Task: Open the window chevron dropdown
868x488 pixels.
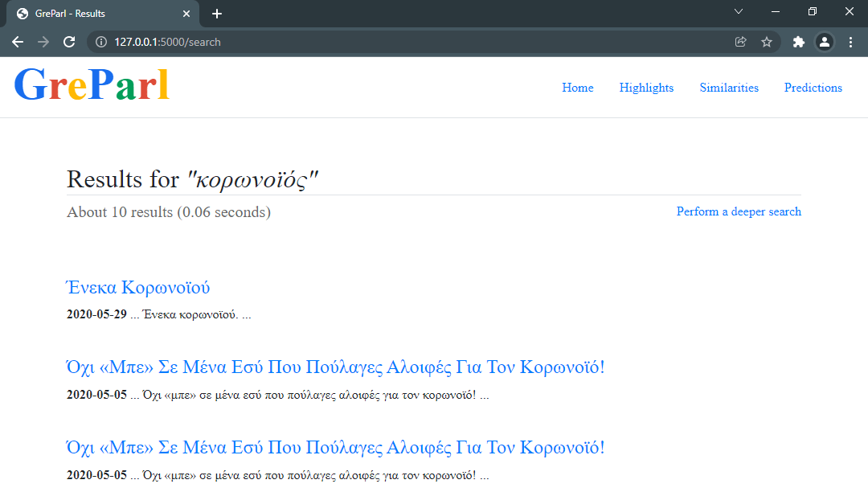Action: [x=738, y=12]
